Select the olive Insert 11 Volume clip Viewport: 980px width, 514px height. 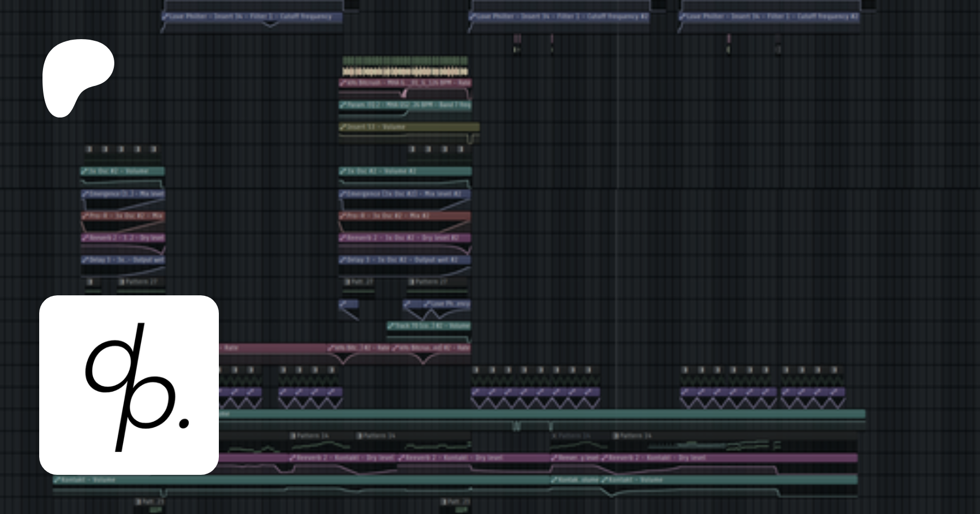408,127
